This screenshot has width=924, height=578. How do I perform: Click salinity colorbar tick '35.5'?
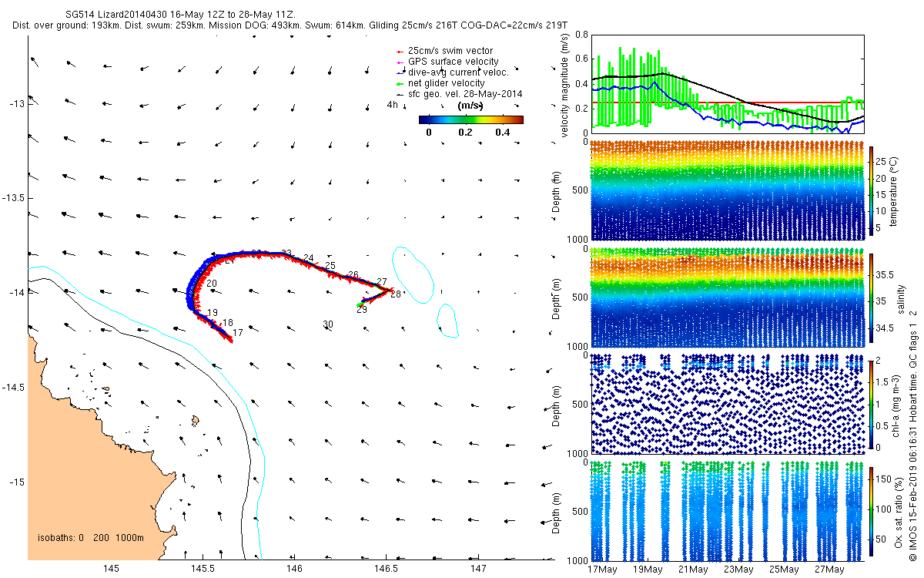pos(885,274)
